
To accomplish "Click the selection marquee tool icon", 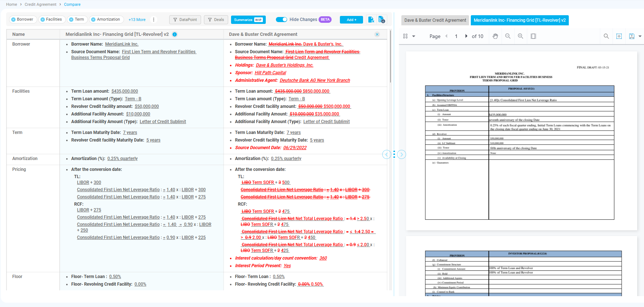I will 619,36.
